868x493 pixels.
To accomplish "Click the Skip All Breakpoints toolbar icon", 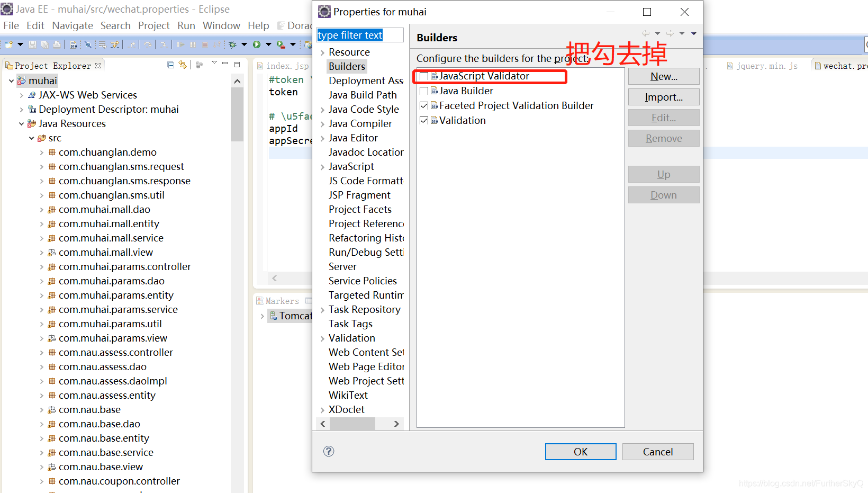I will [88, 44].
